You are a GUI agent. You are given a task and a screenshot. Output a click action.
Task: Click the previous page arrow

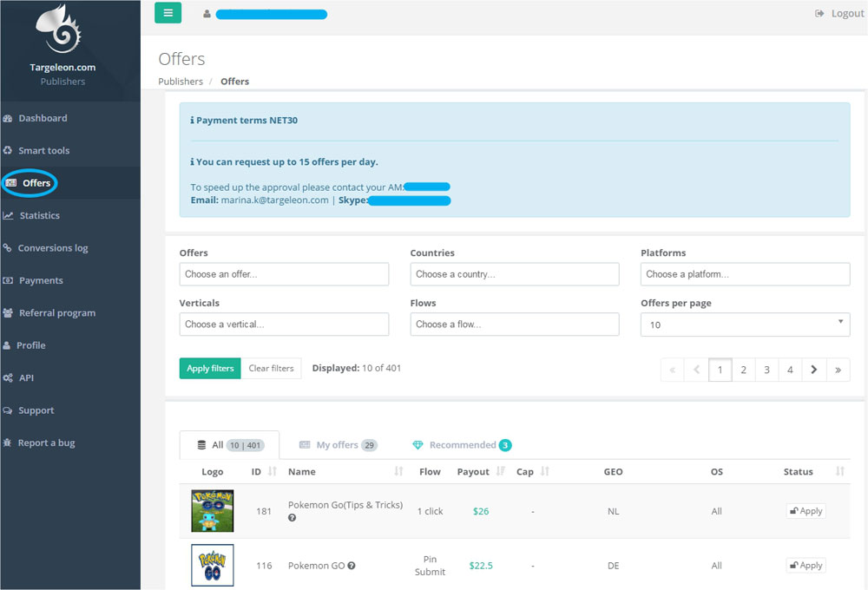tap(696, 370)
